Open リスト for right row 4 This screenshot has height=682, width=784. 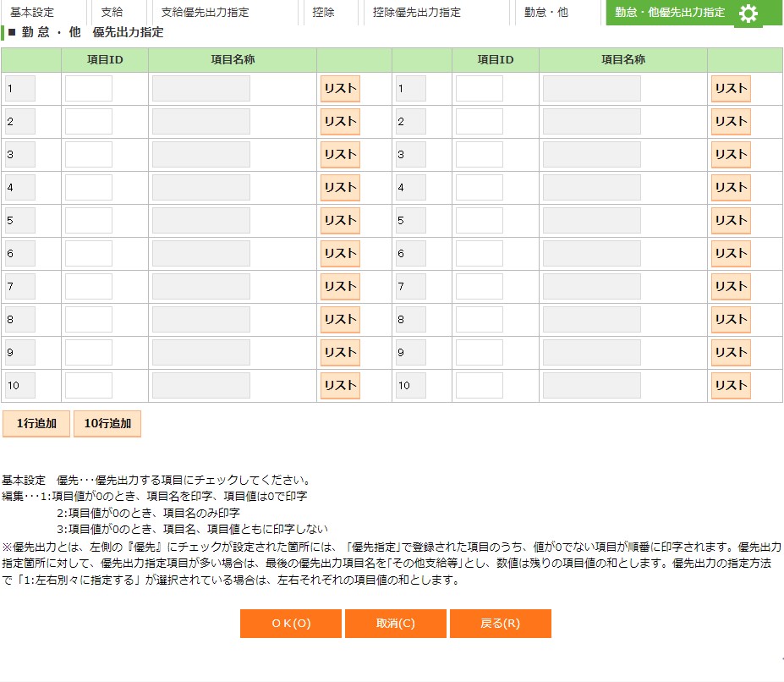(x=731, y=188)
